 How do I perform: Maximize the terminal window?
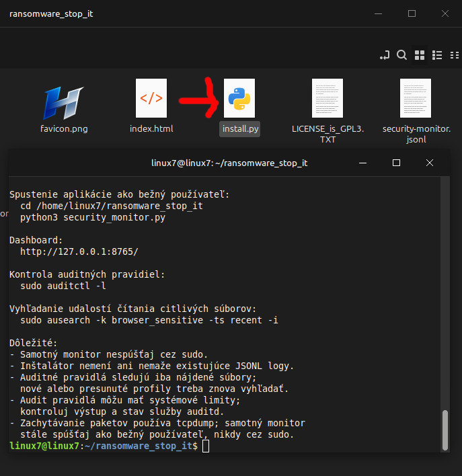(x=396, y=163)
